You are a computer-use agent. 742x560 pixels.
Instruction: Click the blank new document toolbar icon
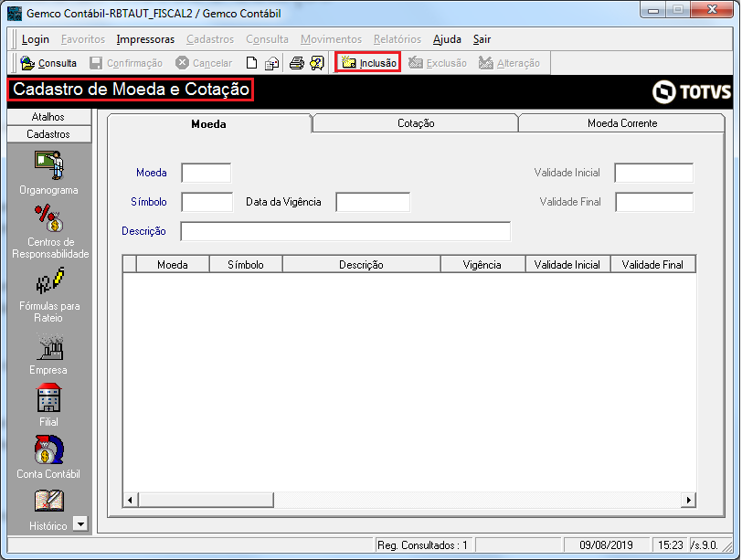252,63
